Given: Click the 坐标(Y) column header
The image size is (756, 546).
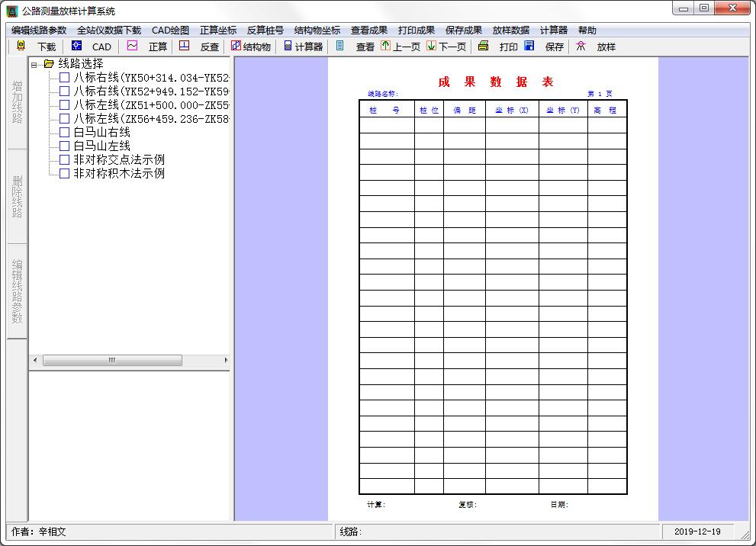Looking at the screenshot, I should click(563, 110).
